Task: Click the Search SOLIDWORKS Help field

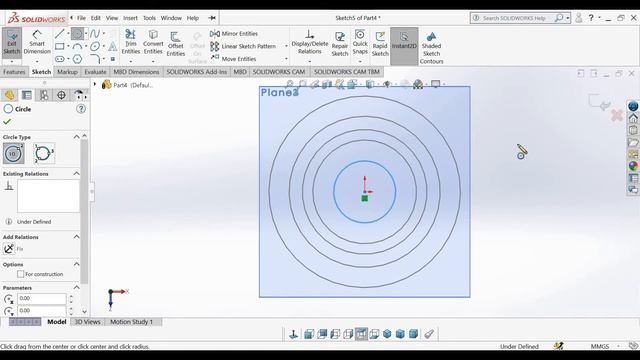Action: point(515,18)
